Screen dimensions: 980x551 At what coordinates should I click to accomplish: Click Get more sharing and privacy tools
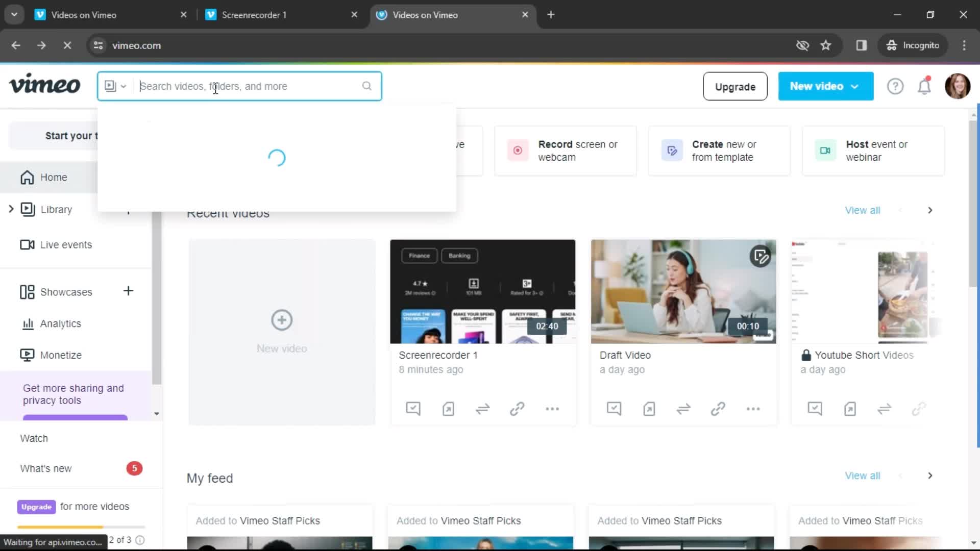coord(73,394)
